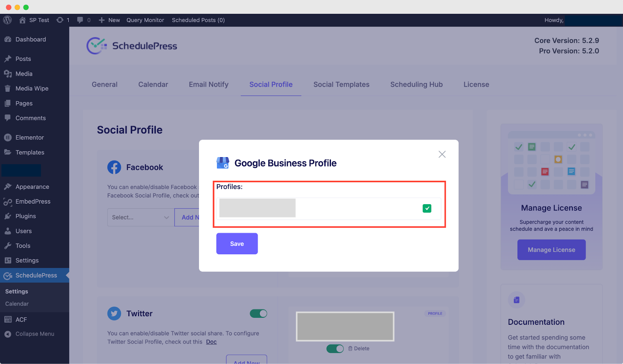This screenshot has width=623, height=364.
Task: Click the Settings icon in sidebar
Action: click(x=8, y=261)
